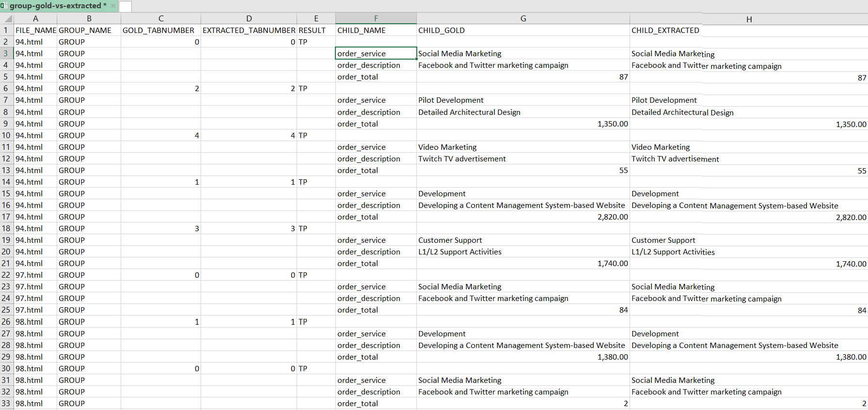
Task: Select the GROUP cell in row 27
Action: 89,333
